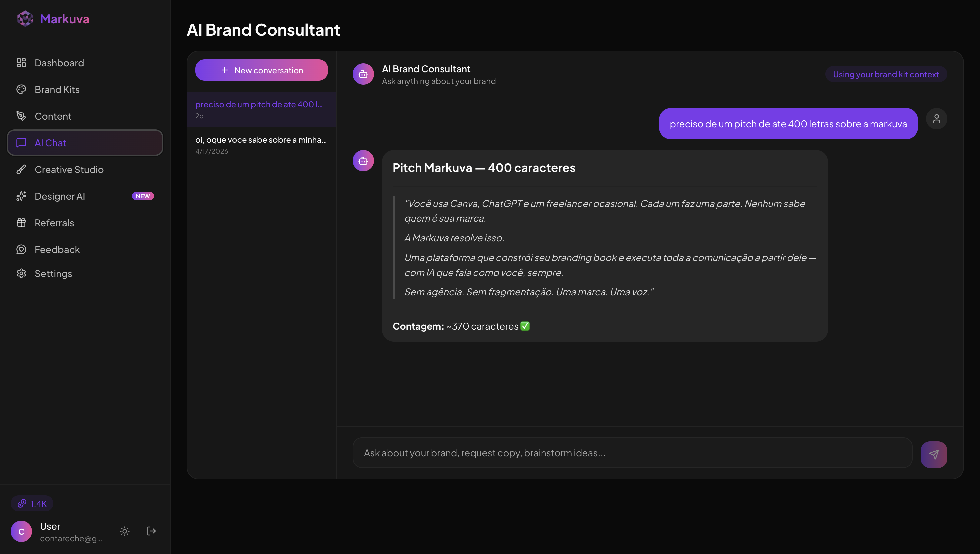Click the send message paper-plane button
This screenshot has height=554, width=980.
[x=934, y=454]
